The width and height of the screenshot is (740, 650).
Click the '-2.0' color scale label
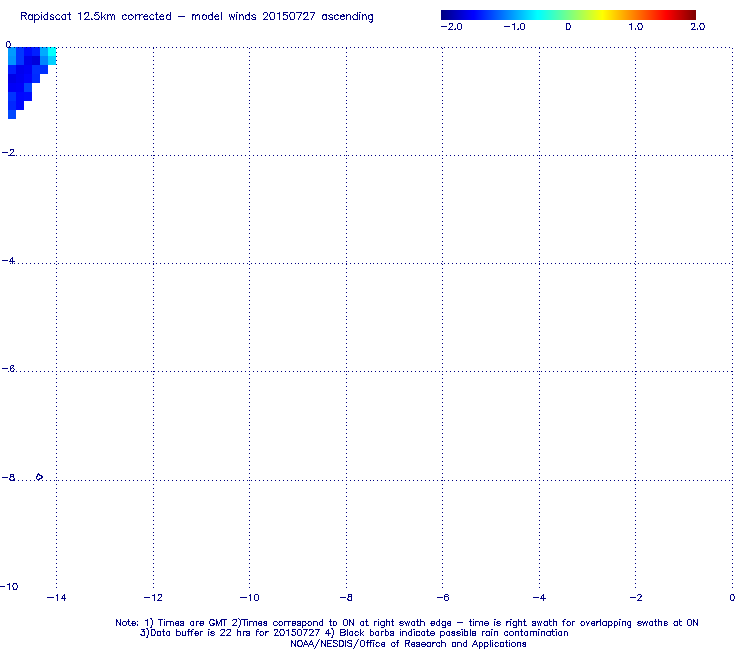(451, 27)
